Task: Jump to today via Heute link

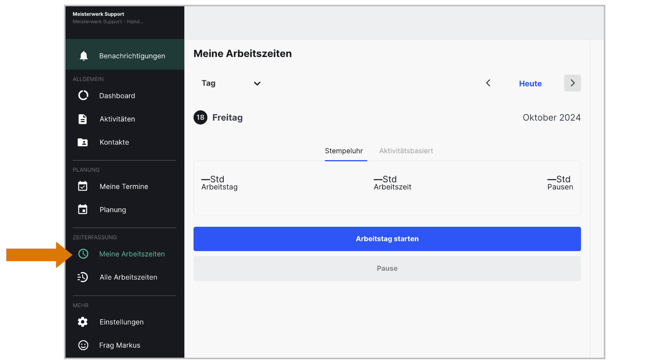Action: tap(530, 84)
